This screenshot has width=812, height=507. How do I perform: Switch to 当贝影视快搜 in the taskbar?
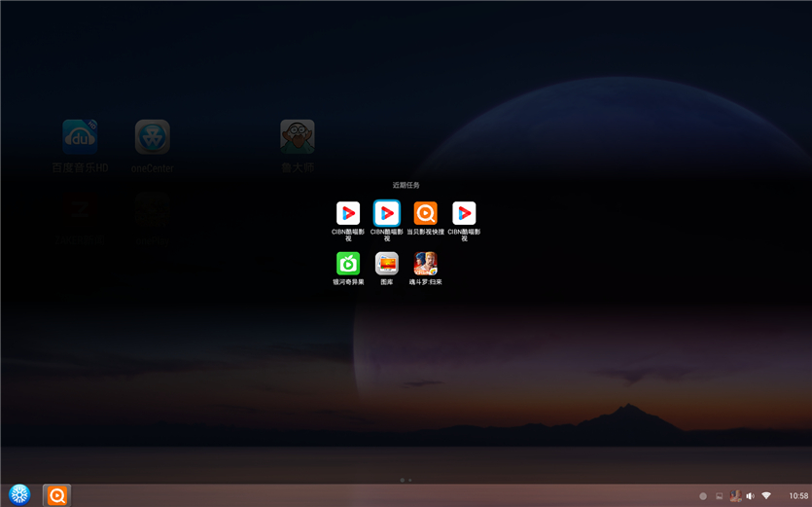point(57,495)
